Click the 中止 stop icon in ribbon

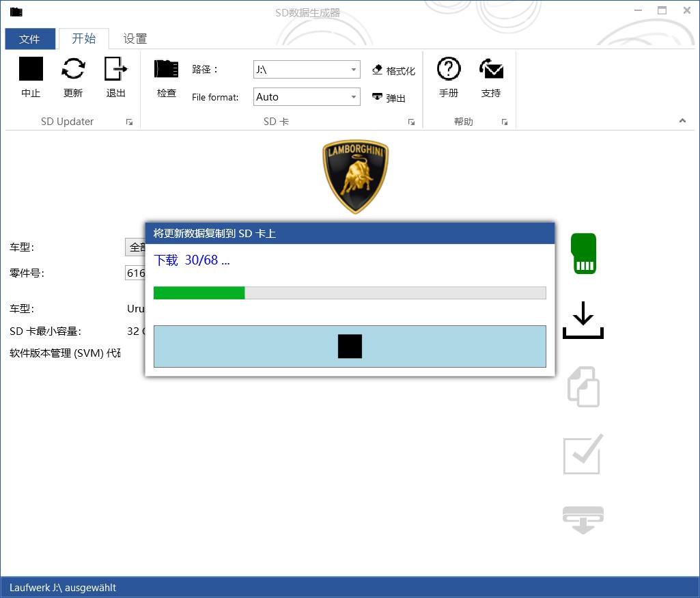pyautogui.click(x=31, y=69)
